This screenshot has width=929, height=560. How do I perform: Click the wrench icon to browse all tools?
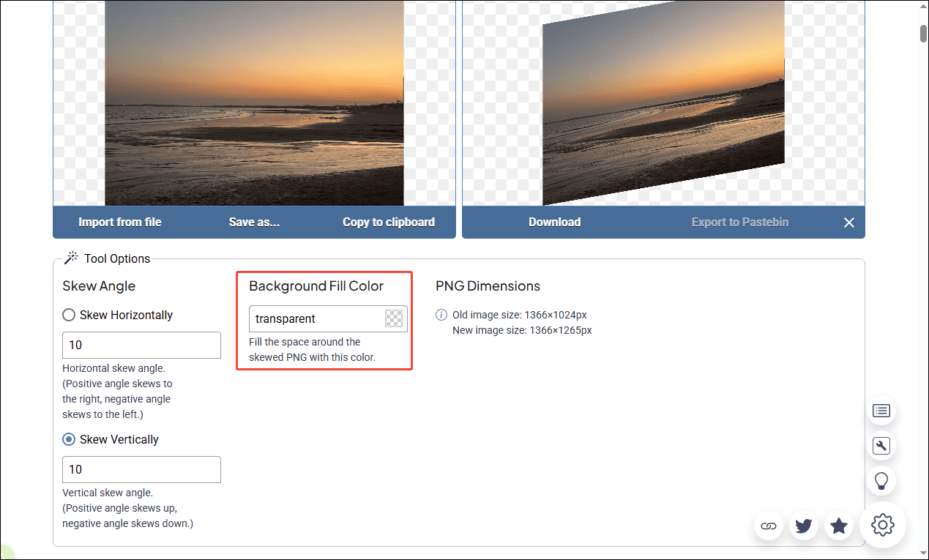coord(881,446)
